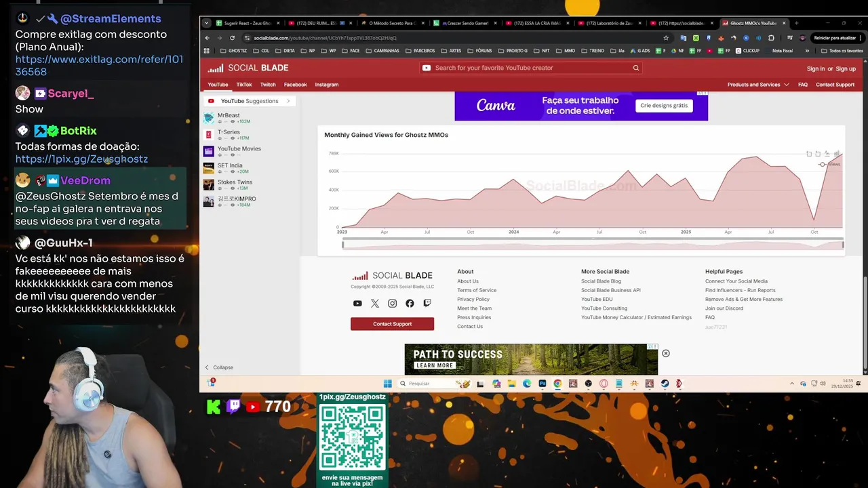This screenshot has height=488, width=868.
Task: Click red Contact Support button in footer
Action: point(392,324)
